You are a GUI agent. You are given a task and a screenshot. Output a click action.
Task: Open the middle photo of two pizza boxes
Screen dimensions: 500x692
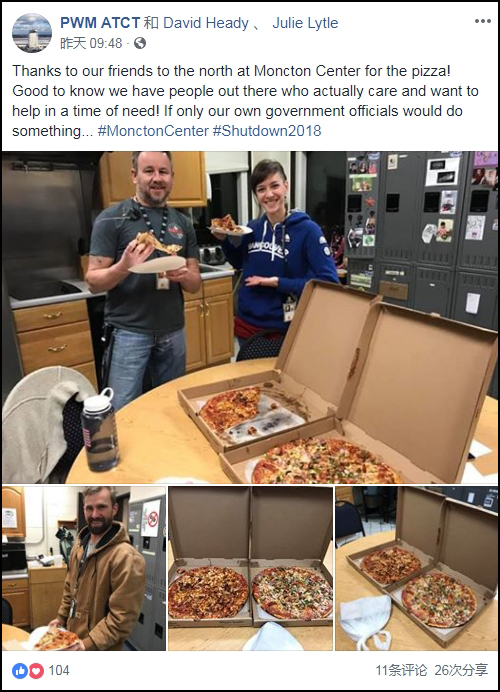[251, 568]
